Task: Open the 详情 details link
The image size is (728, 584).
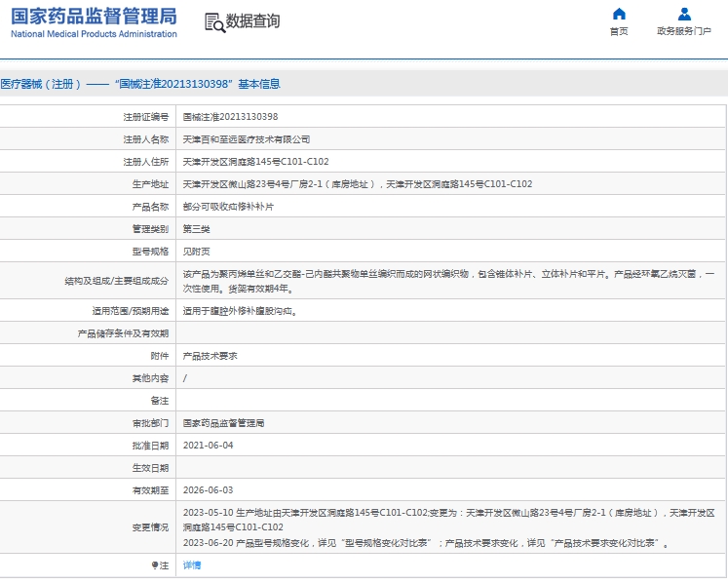Action: 192,565
